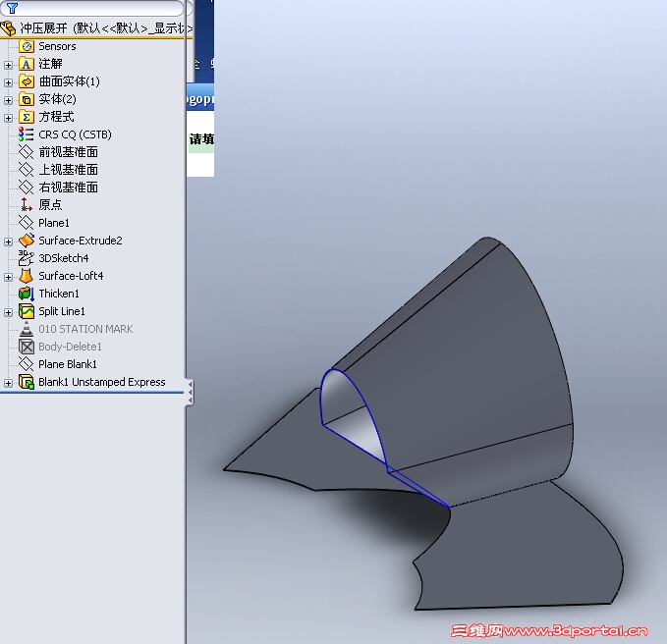Image resolution: width=667 pixels, height=644 pixels.
Task: Click the Split Line1 feature icon
Action: coord(27,311)
